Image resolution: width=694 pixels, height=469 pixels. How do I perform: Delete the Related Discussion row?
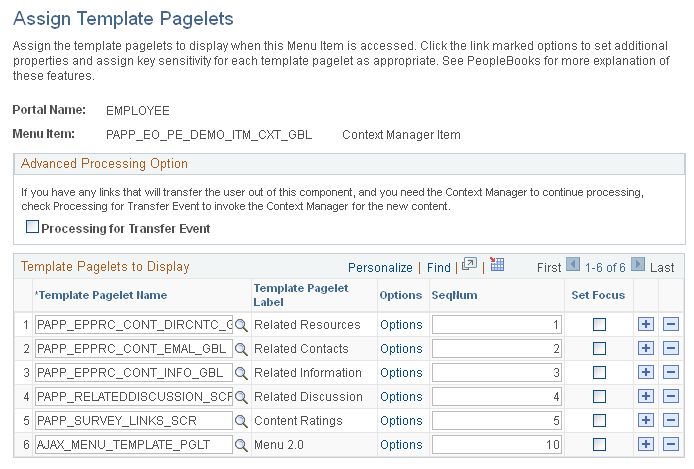671,396
